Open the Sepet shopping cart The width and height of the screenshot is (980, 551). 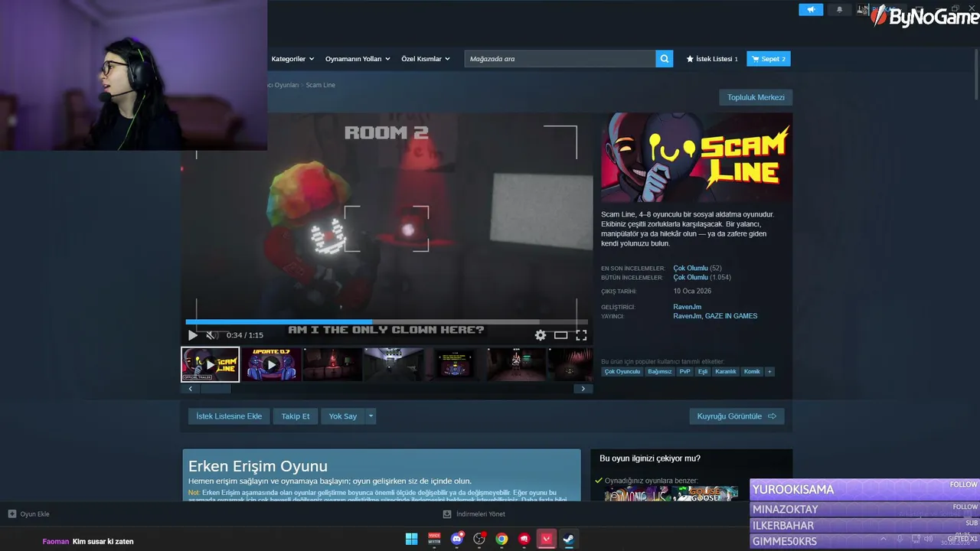769,59
